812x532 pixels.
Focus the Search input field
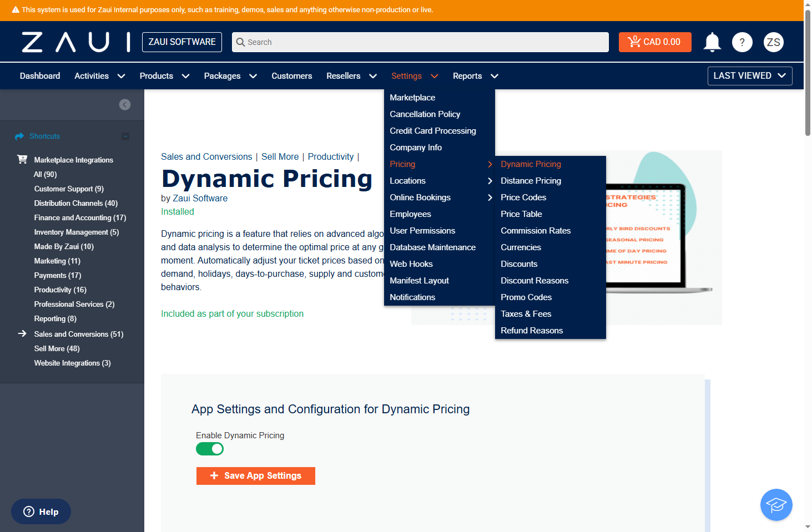pos(420,42)
